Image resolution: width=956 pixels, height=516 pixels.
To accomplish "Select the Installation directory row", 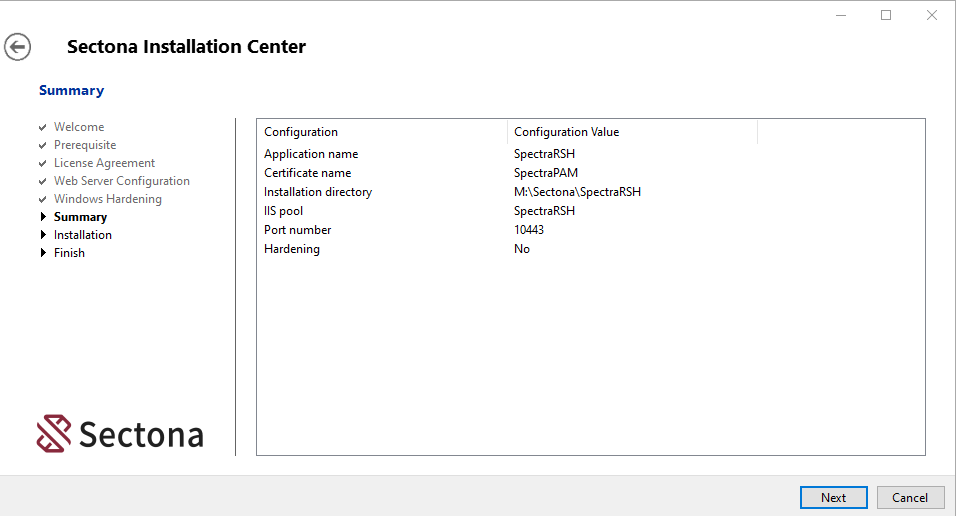I will click(318, 192).
